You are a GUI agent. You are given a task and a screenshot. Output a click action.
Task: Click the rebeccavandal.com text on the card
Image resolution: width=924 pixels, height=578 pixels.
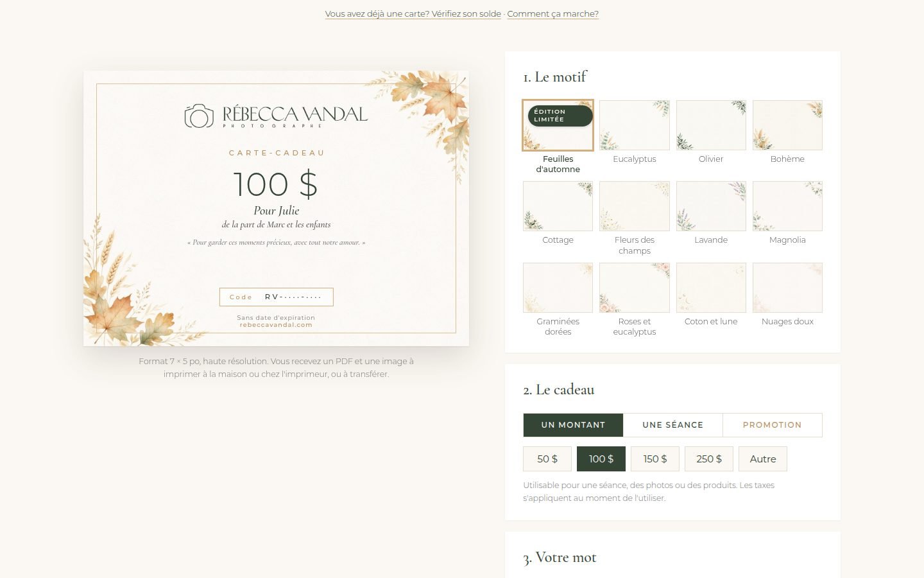(x=276, y=325)
